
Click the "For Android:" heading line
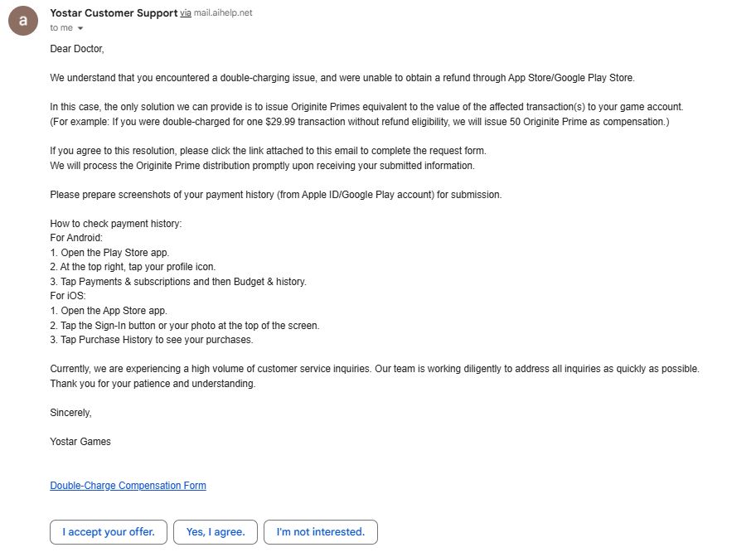pos(76,238)
